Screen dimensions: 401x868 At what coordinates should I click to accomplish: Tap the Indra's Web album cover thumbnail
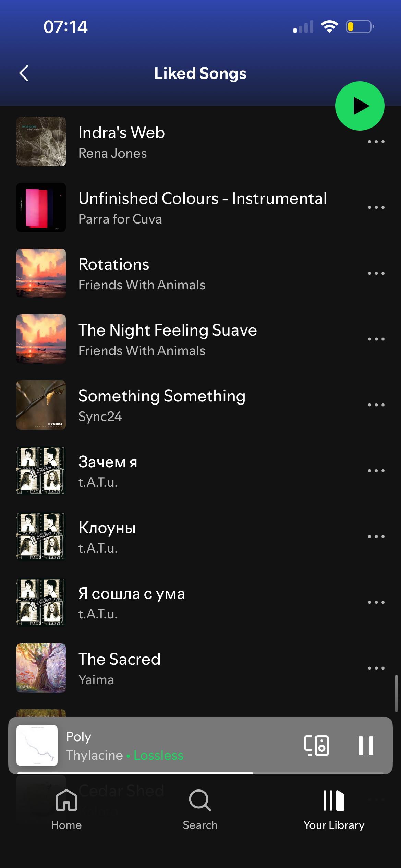point(41,142)
